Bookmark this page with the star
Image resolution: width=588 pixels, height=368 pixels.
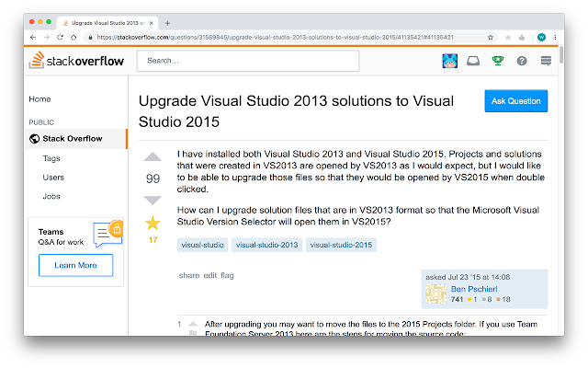click(x=490, y=37)
